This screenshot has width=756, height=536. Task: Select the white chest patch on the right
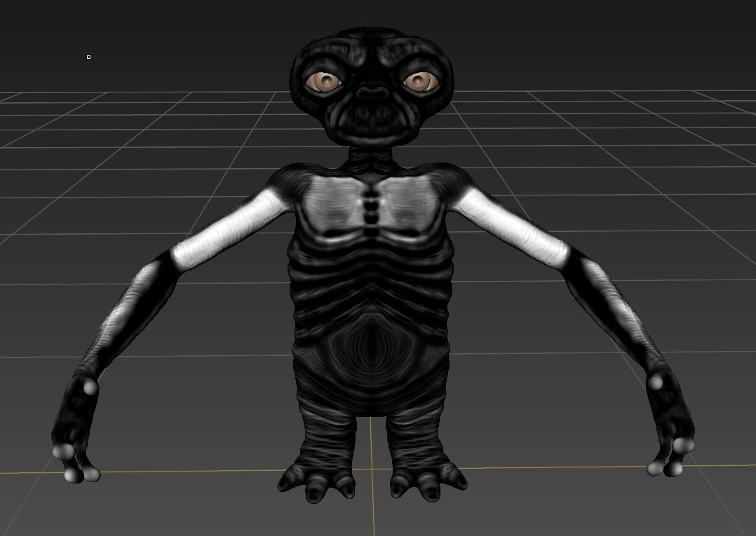click(409, 202)
